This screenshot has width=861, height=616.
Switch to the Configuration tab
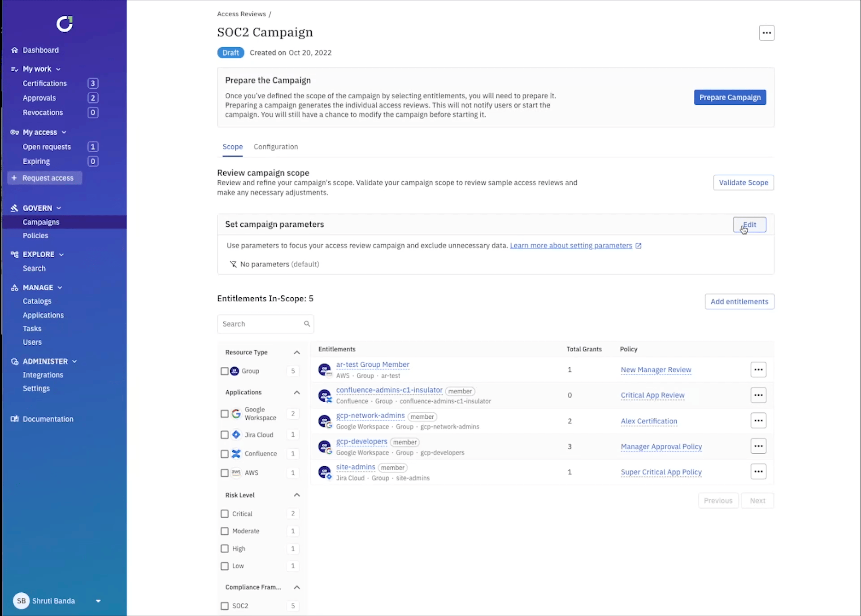pyautogui.click(x=276, y=147)
